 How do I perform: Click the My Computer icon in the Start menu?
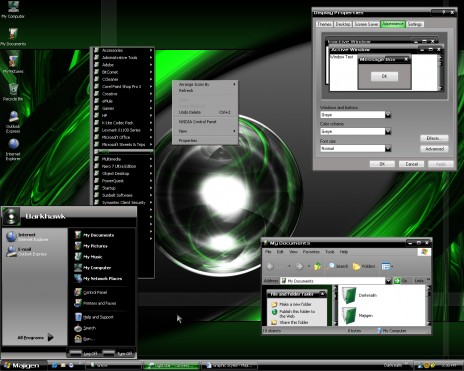78,268
